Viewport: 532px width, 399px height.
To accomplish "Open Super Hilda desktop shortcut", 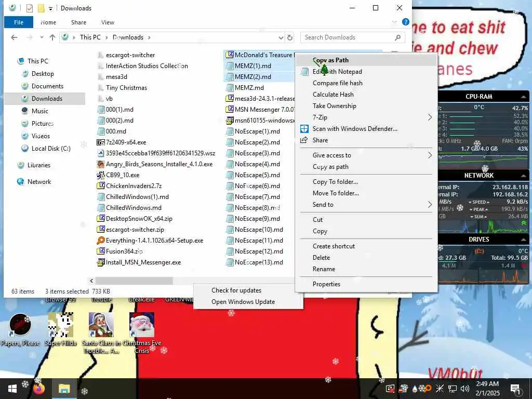I will click(x=60, y=329).
